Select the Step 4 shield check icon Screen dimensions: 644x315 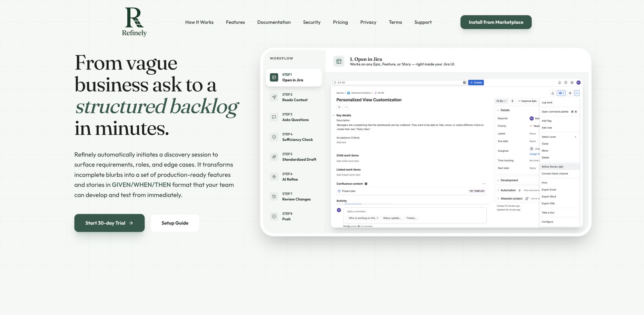tap(274, 137)
